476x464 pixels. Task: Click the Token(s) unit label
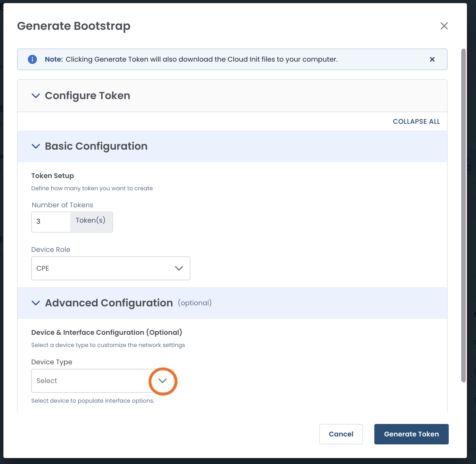click(91, 221)
